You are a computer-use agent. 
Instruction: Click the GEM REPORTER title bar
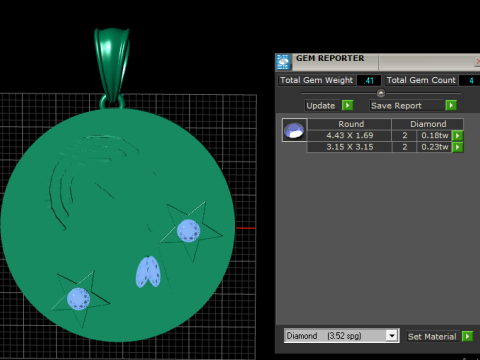tap(377, 62)
